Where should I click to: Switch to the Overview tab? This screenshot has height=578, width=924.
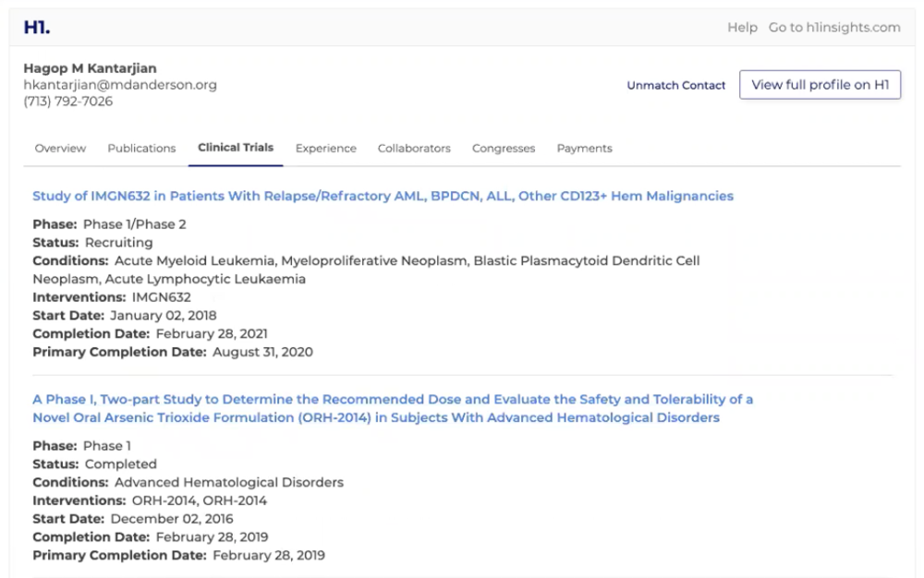coord(60,149)
